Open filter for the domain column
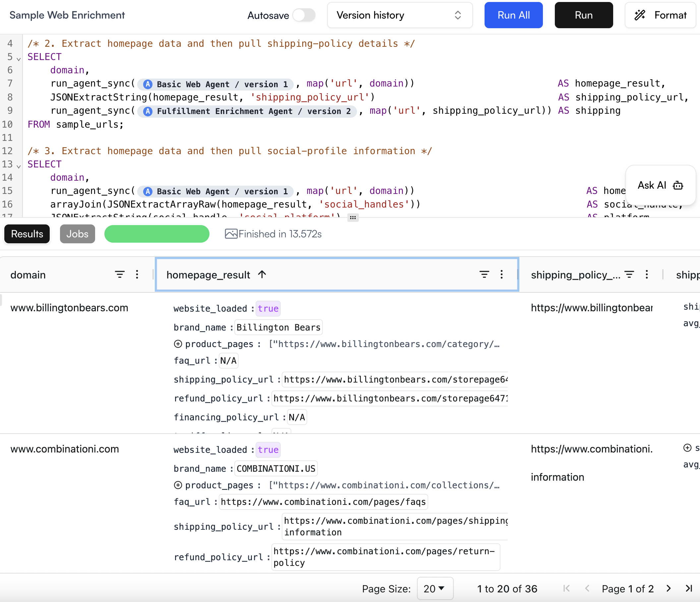Image resolution: width=700 pixels, height=602 pixels. 120,274
